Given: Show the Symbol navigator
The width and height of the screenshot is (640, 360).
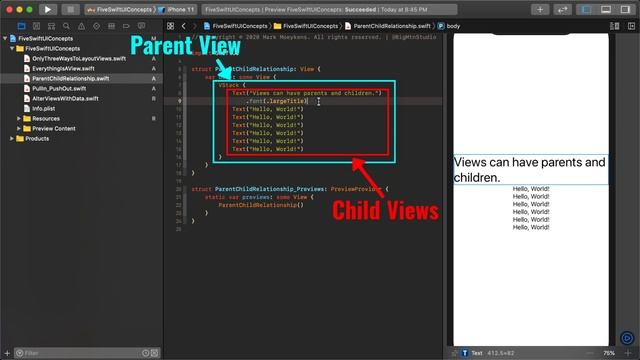Looking at the screenshot, I should click(51, 26).
